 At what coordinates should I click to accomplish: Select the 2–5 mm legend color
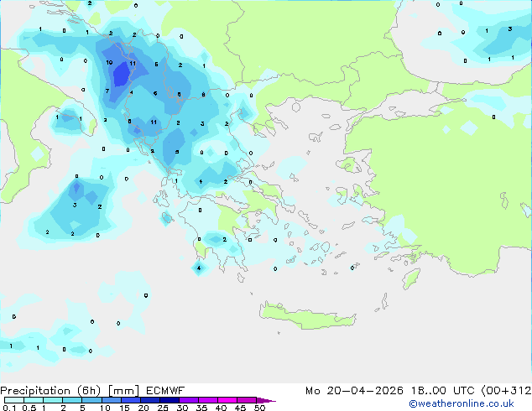click(72, 400)
